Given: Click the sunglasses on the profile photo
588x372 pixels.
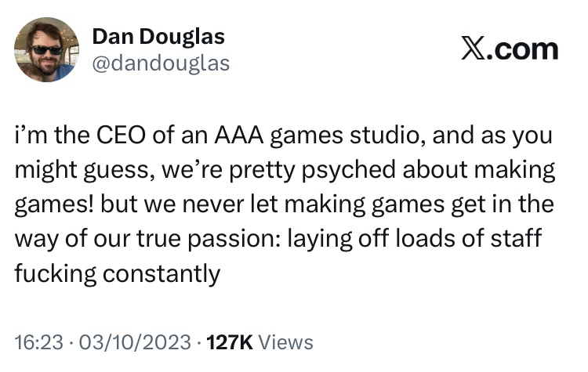Looking at the screenshot, I should pyautogui.click(x=46, y=49).
